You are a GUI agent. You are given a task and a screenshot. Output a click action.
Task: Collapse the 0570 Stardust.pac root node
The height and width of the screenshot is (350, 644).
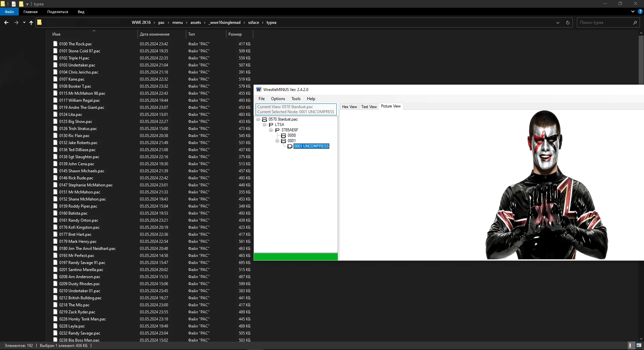258,119
